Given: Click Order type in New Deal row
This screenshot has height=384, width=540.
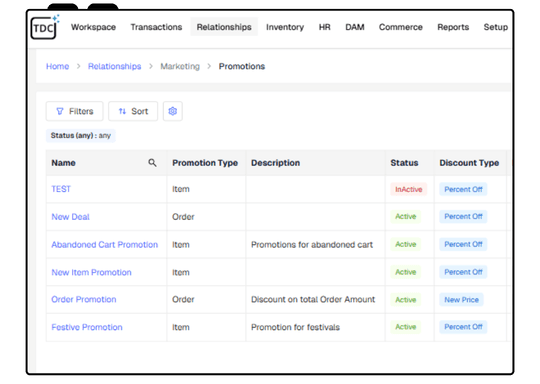Looking at the screenshot, I should 183,217.
